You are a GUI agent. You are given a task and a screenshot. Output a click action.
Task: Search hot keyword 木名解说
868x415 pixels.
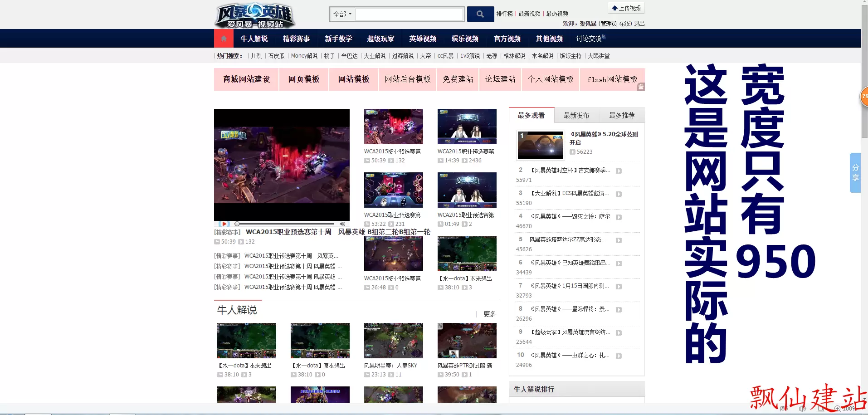tap(542, 56)
